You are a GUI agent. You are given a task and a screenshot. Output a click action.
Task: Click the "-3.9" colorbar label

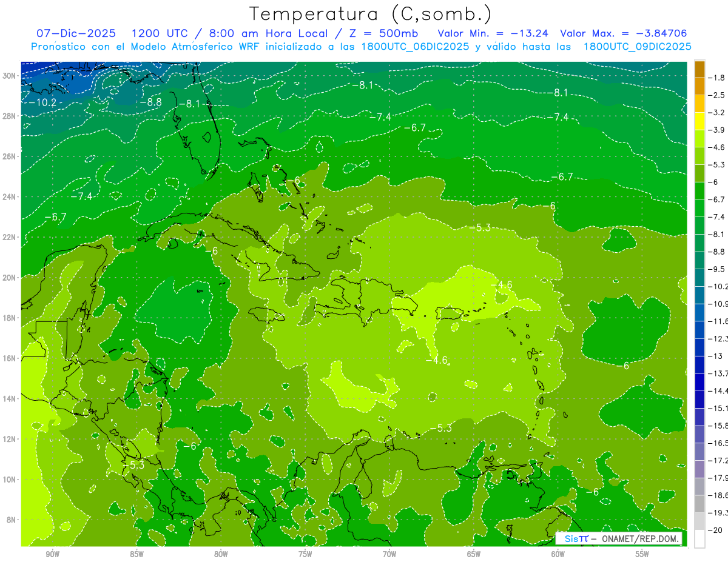[x=717, y=130]
